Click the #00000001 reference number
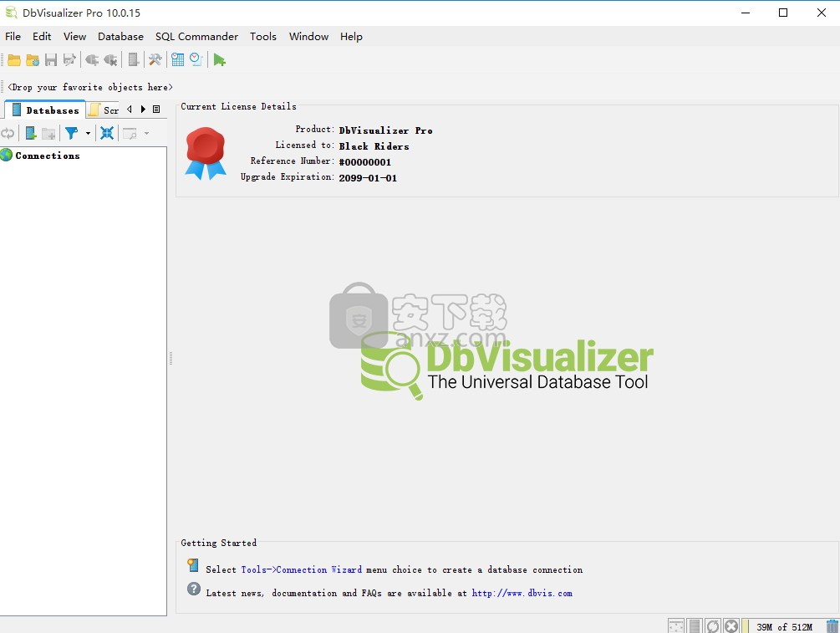The image size is (840, 633). (x=364, y=162)
